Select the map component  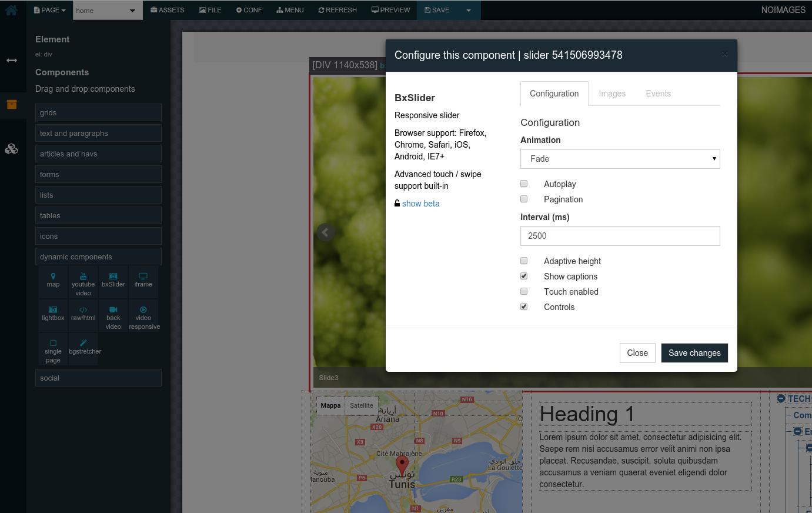[x=53, y=281]
